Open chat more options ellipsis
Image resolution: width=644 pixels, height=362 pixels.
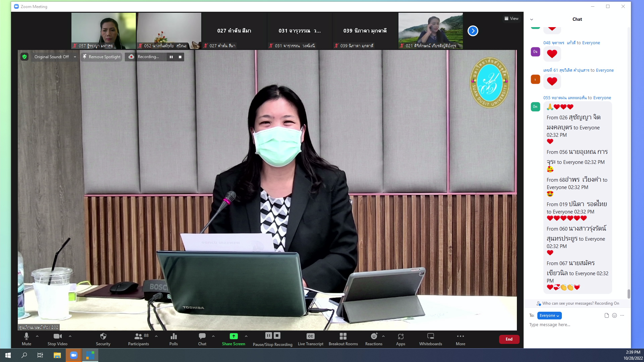622,315
